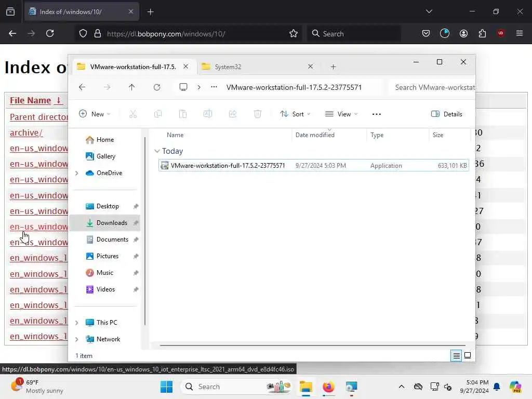Open Firefox extensions puzzle icon
Viewport: 532px width, 399px height.
click(x=482, y=33)
